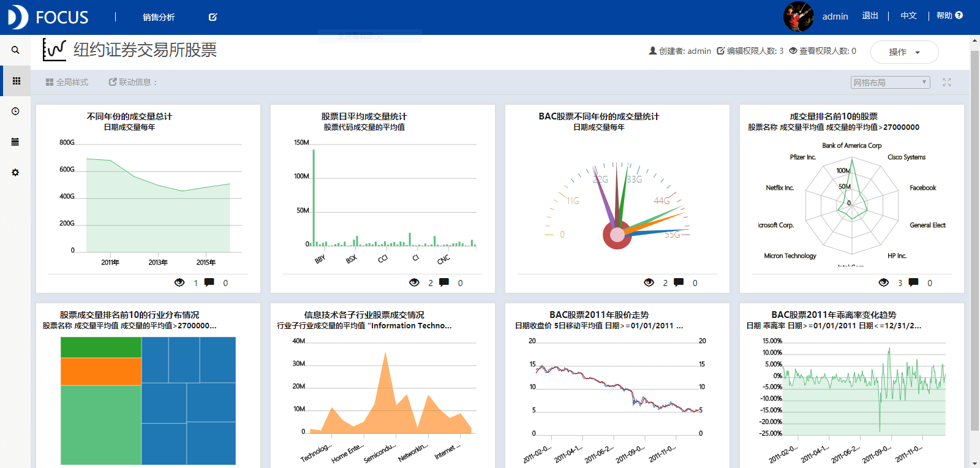Click the gauge chart center hub

(x=617, y=235)
